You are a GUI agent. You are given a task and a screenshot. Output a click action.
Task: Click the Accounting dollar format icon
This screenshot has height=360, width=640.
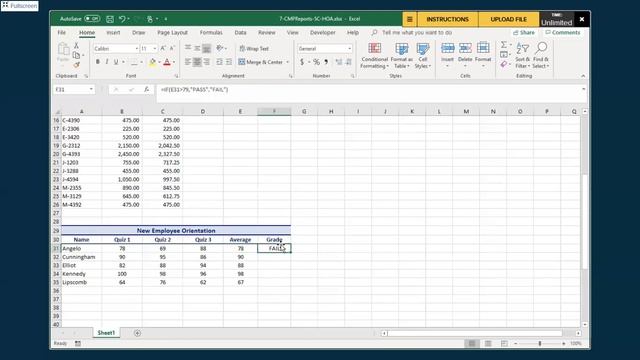point(302,62)
